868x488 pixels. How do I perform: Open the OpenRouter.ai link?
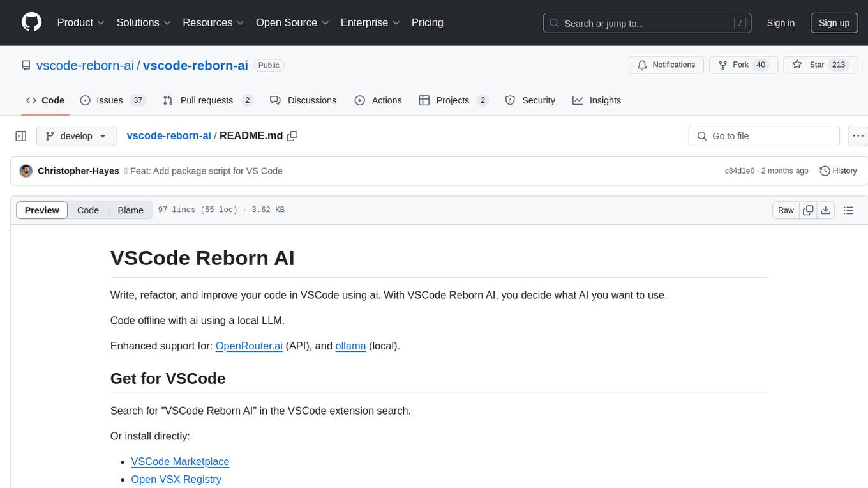(249, 346)
